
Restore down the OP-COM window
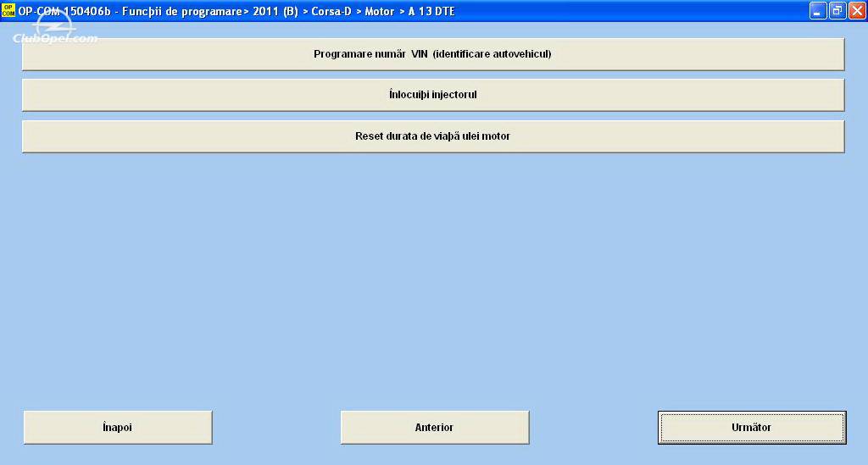(837, 10)
